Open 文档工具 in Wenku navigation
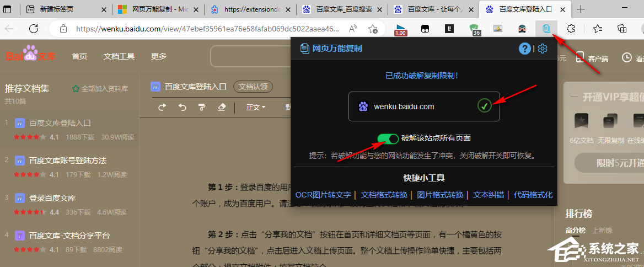 point(119,56)
